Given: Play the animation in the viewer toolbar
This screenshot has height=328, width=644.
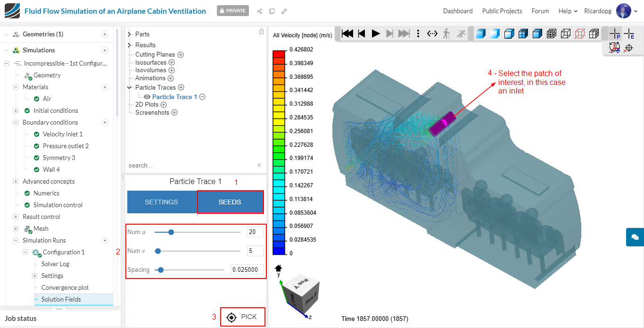Looking at the screenshot, I should (376, 34).
